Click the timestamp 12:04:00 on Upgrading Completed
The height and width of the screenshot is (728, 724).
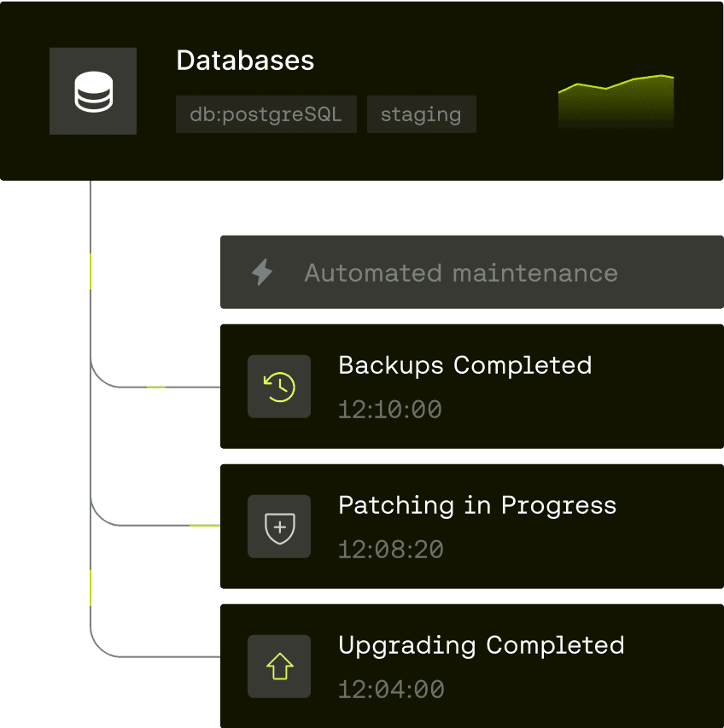tap(391, 689)
